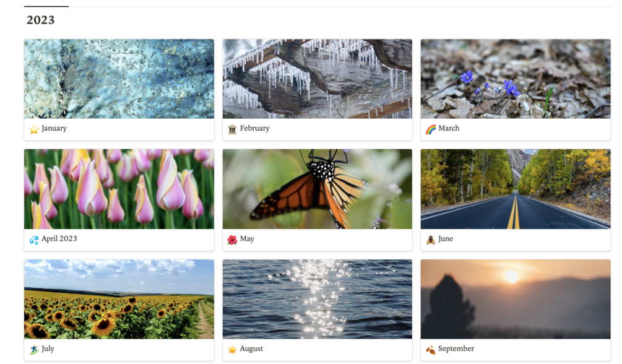Screen dimensions: 622x364
Task: Click the fallen leaves icon beside September
Action: click(430, 349)
